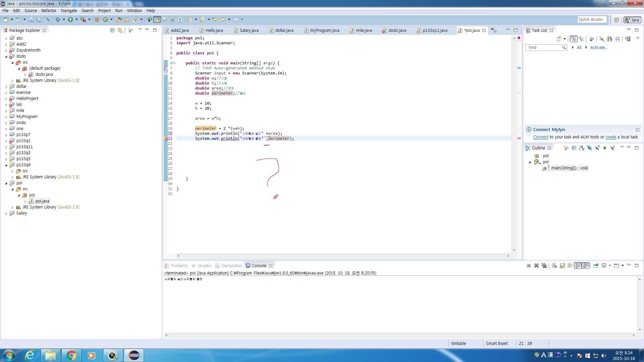Expand the HelloProject tree node
Viewport: 644px width, 362px height.
[x=6, y=99]
